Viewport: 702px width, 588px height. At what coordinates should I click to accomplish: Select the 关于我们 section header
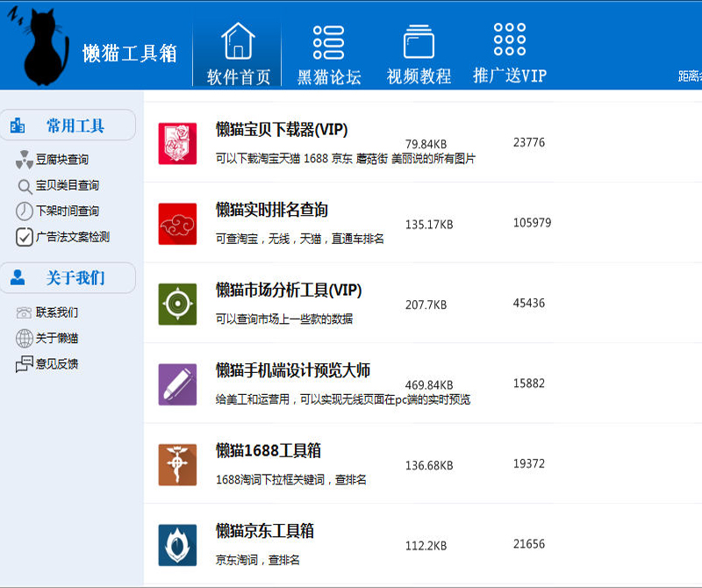[x=68, y=278]
